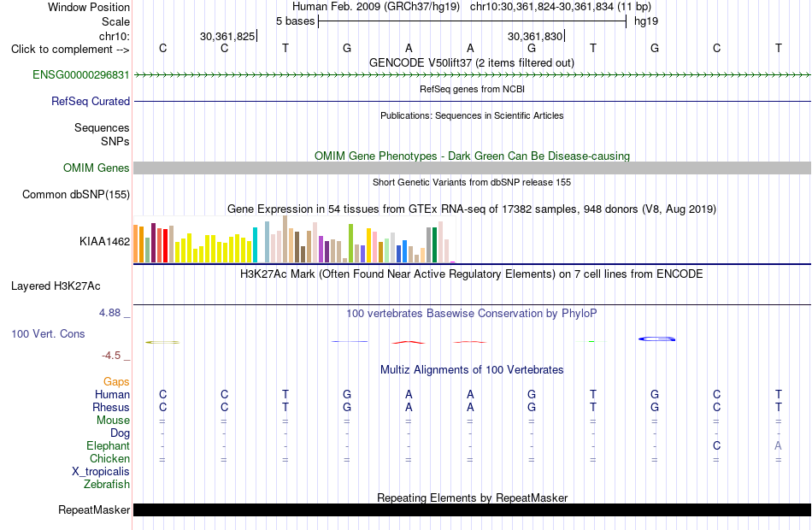The image size is (812, 530).
Task: Click the Elephant row base C
Action: point(717,446)
